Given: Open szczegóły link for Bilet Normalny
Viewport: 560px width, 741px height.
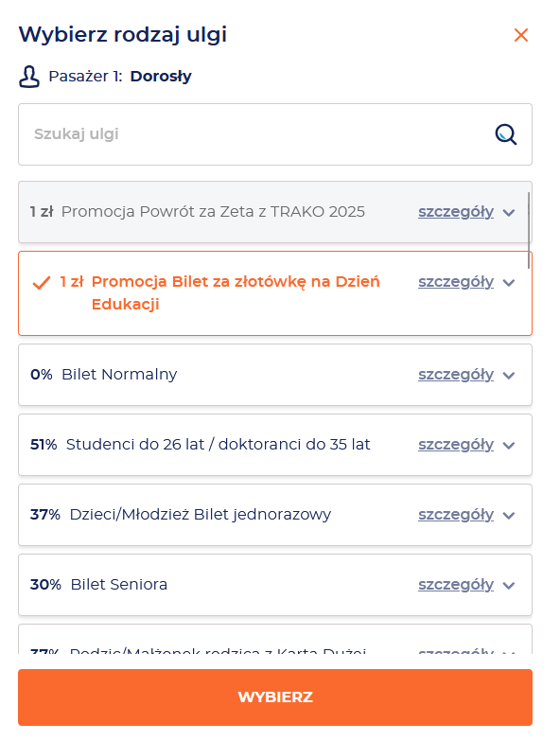Looking at the screenshot, I should pos(456,374).
